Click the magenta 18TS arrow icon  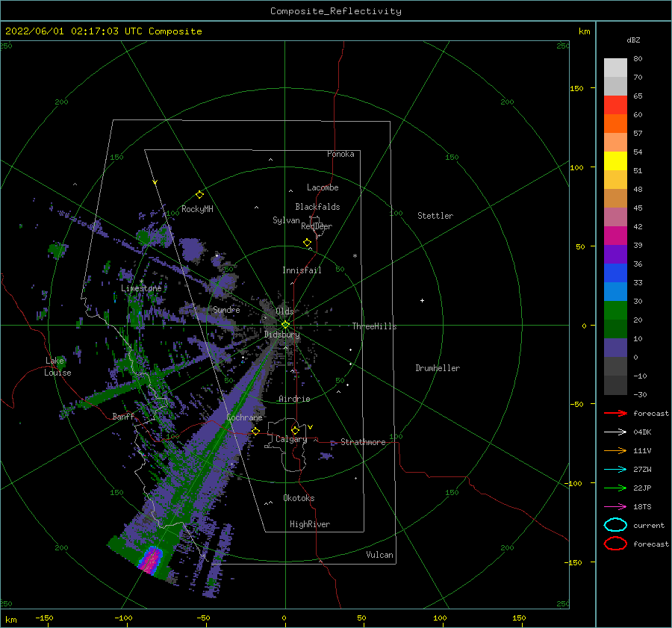pos(615,507)
